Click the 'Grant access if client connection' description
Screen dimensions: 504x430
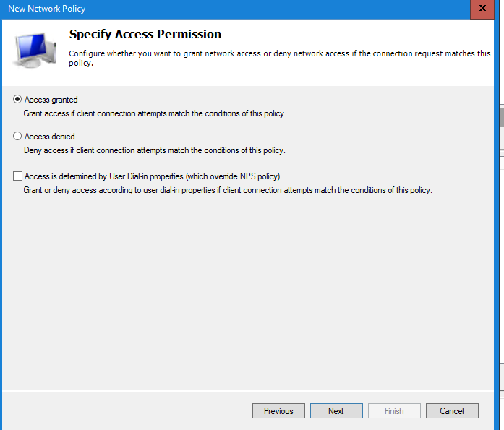[x=155, y=113]
